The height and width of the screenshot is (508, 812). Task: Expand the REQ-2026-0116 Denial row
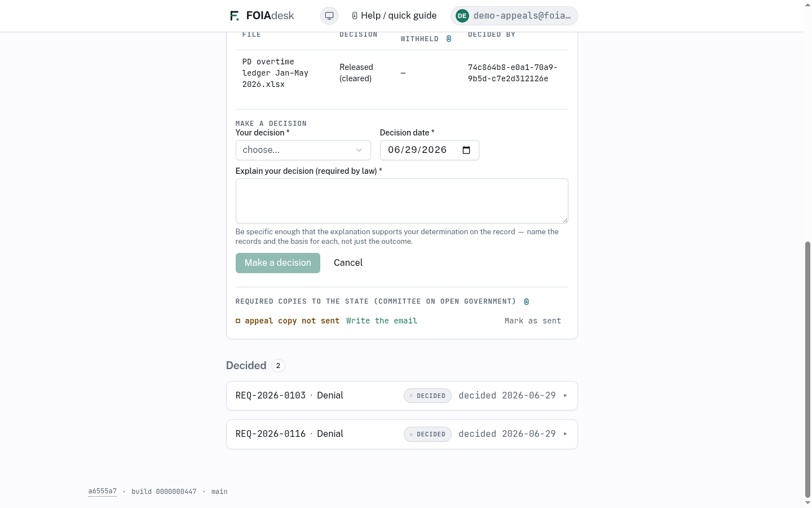click(x=402, y=434)
